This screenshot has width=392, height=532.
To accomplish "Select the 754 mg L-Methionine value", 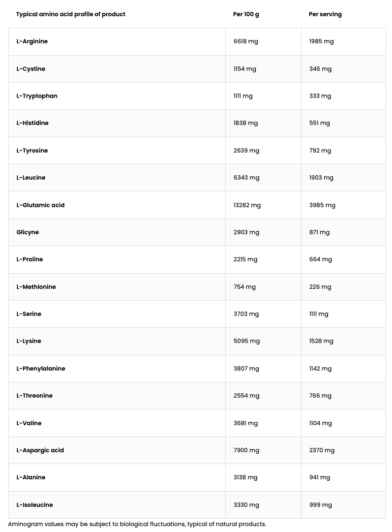I will pyautogui.click(x=244, y=287).
